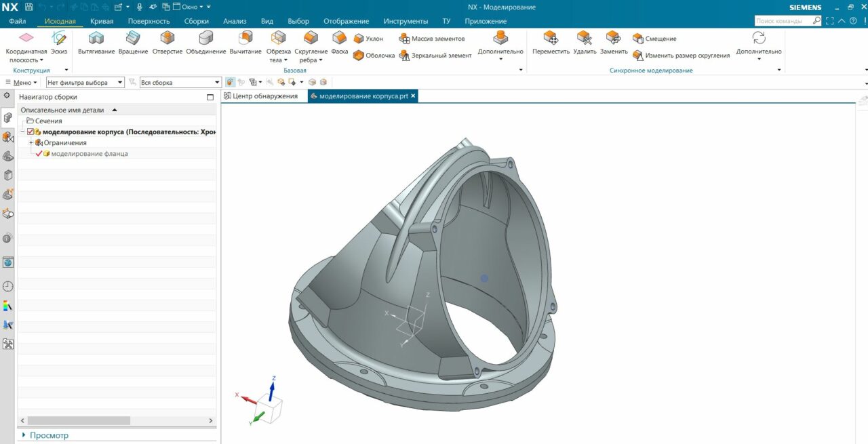Toggle the red checkmark on моделирование фланца
The width and height of the screenshot is (868, 444).
coord(39,154)
